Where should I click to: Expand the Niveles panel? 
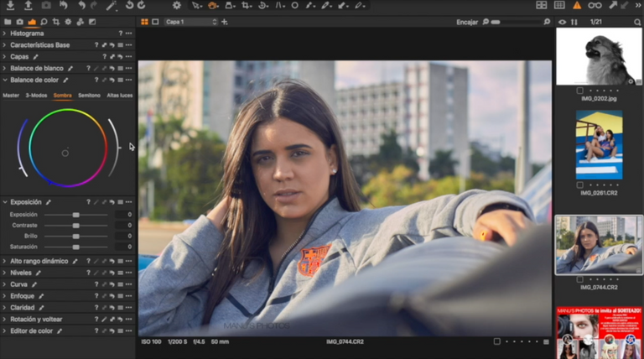[x=4, y=273]
